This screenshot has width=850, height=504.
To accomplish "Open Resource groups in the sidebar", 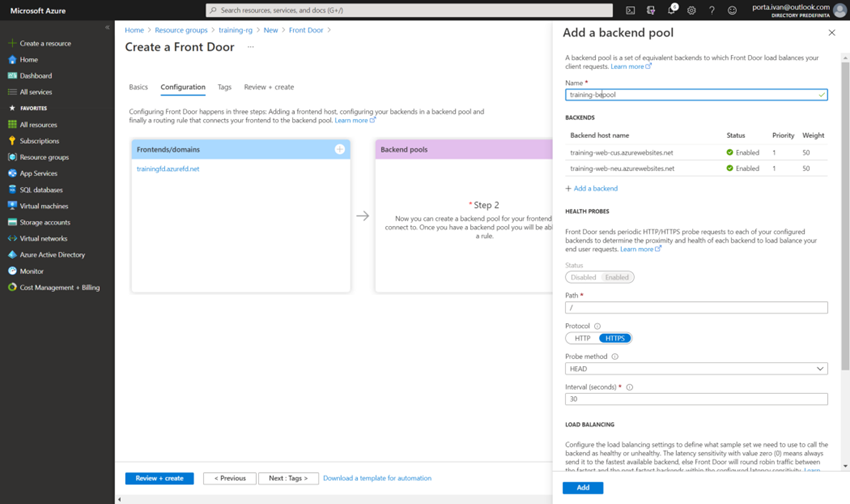I will pyautogui.click(x=44, y=157).
